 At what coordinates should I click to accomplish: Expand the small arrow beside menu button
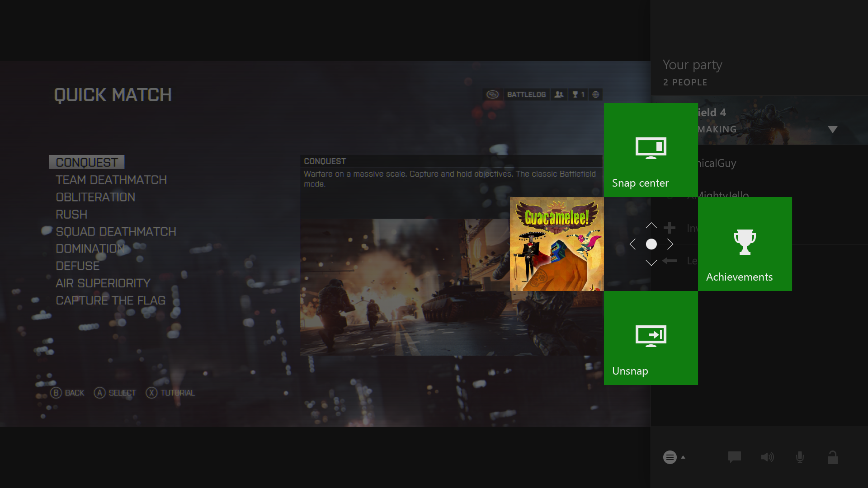tap(683, 457)
